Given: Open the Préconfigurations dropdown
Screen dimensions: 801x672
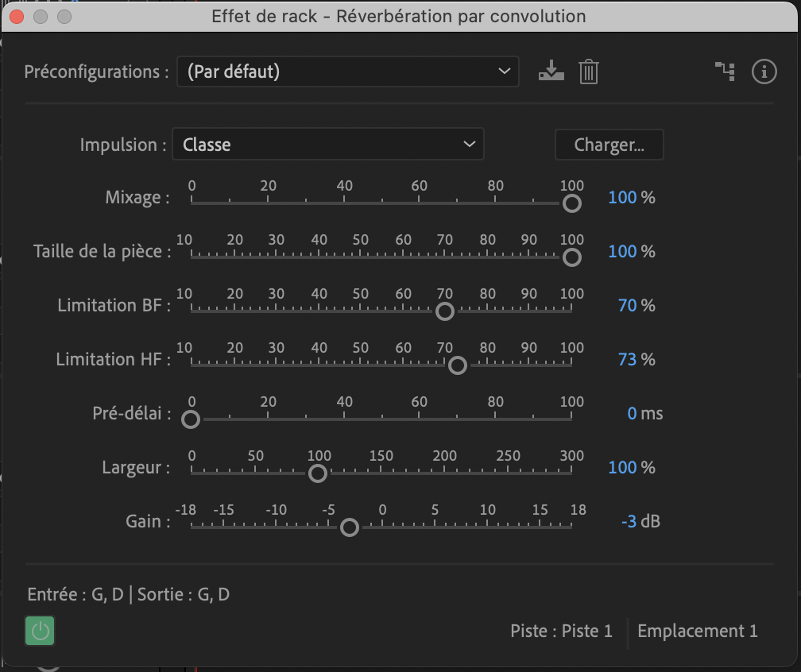Looking at the screenshot, I should (x=348, y=71).
